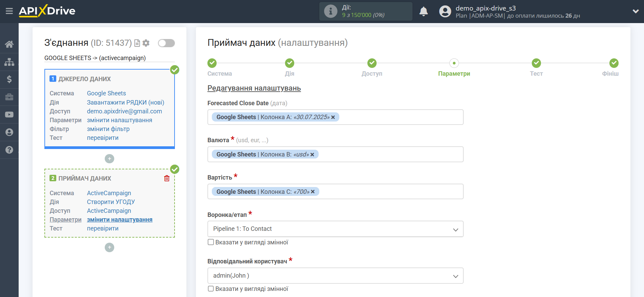Click source перевірити test link
Viewport: 644px width, 297px height.
103,138
